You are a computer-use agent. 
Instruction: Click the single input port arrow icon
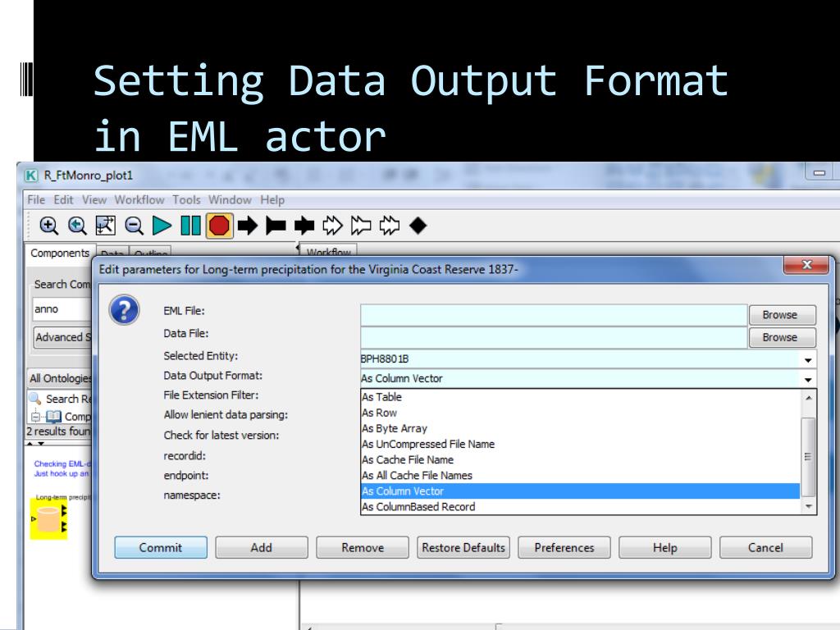point(248,226)
